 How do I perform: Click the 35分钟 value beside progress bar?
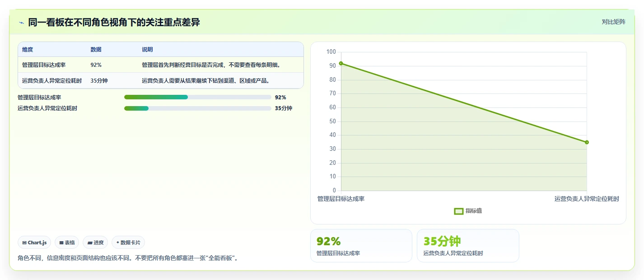[284, 108]
